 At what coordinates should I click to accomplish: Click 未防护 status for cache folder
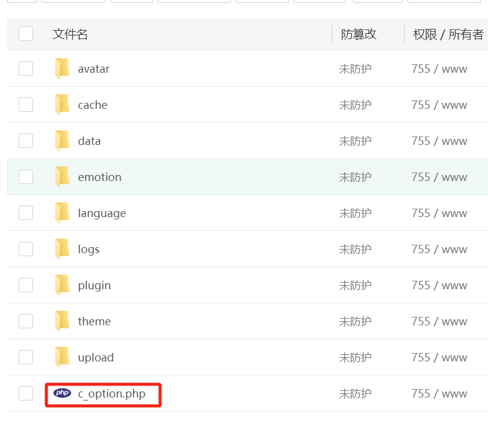[x=355, y=105]
